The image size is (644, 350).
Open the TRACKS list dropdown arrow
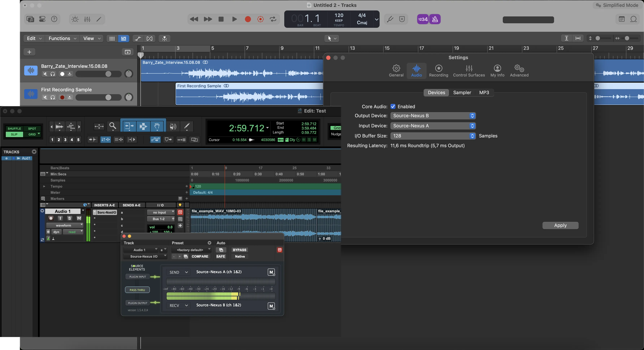tap(34, 152)
